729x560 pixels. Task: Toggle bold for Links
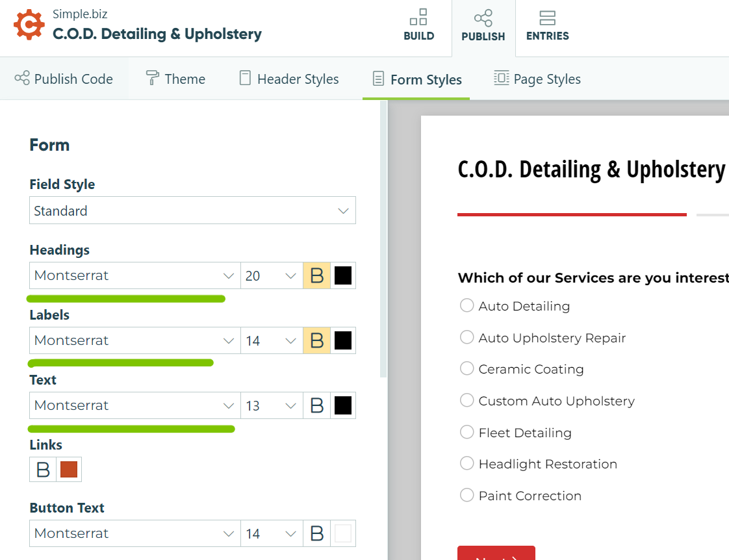[43, 470]
